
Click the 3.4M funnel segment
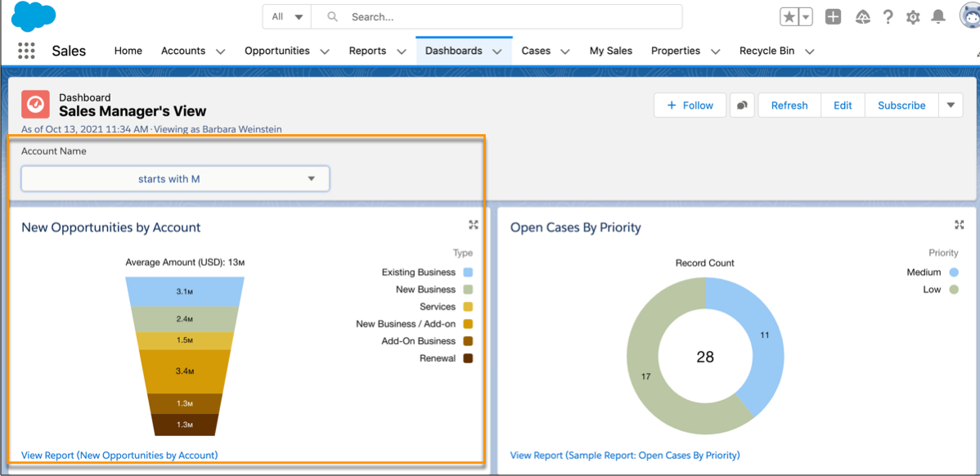click(185, 371)
